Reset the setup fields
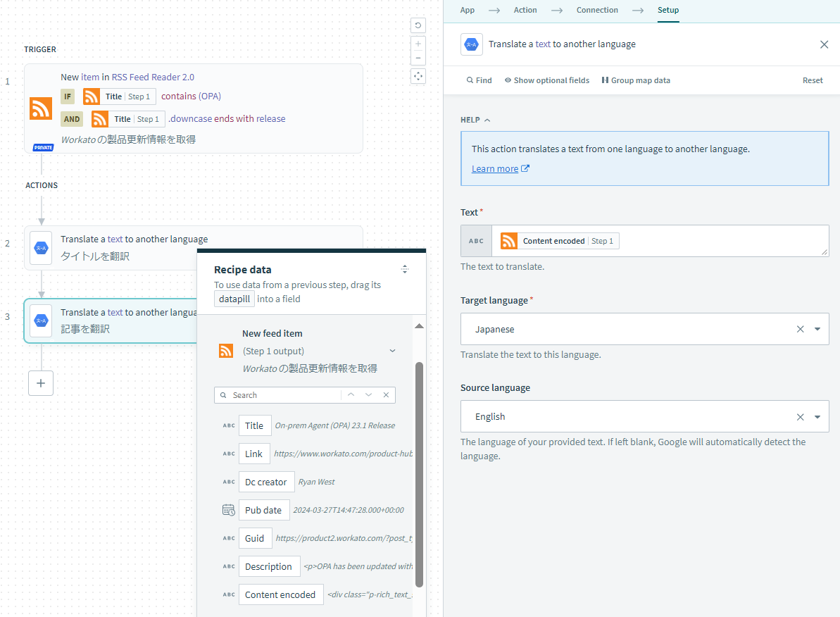 (812, 80)
